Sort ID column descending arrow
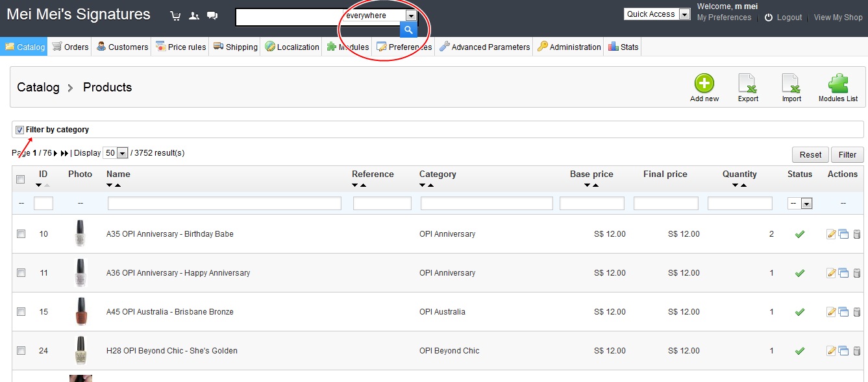 click(x=39, y=185)
